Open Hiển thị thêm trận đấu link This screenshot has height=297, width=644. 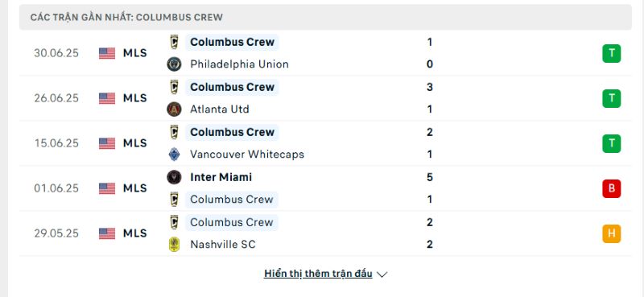pyautogui.click(x=318, y=274)
